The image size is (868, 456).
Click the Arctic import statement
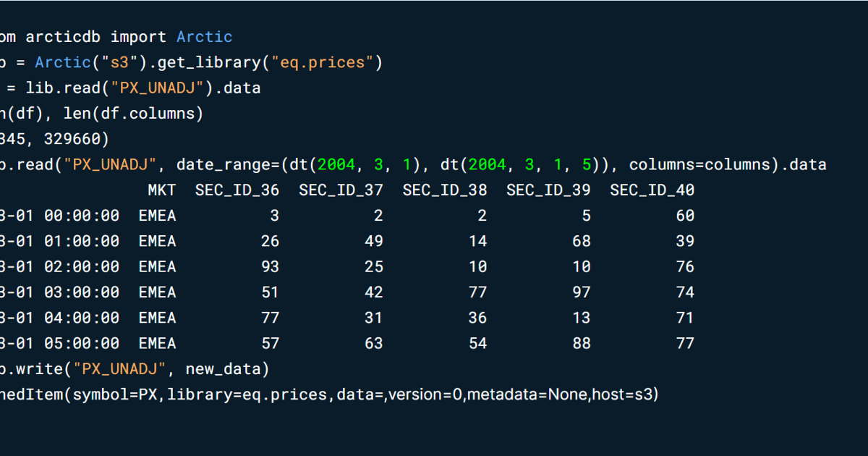(x=116, y=36)
